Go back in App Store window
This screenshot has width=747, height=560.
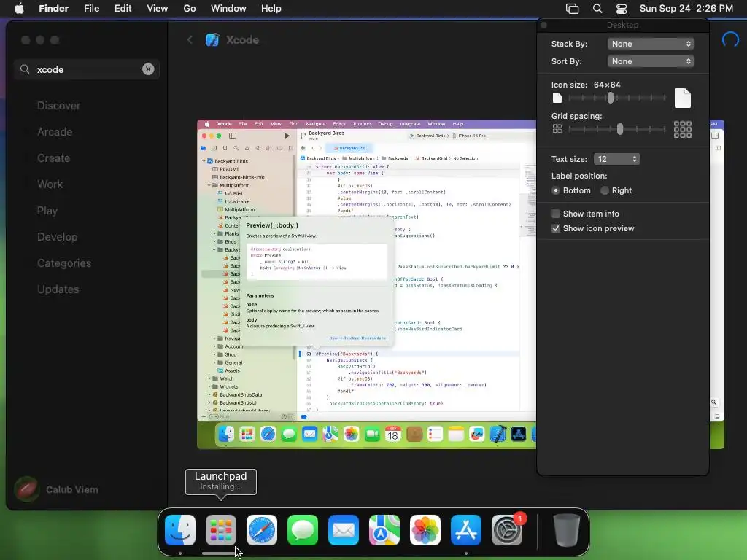point(190,40)
